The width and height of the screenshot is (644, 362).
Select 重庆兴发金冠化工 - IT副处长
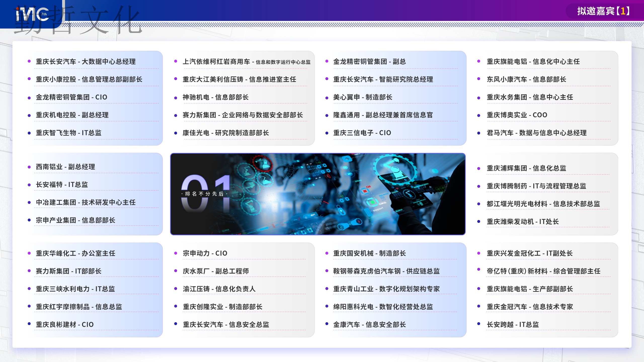pyautogui.click(x=530, y=253)
